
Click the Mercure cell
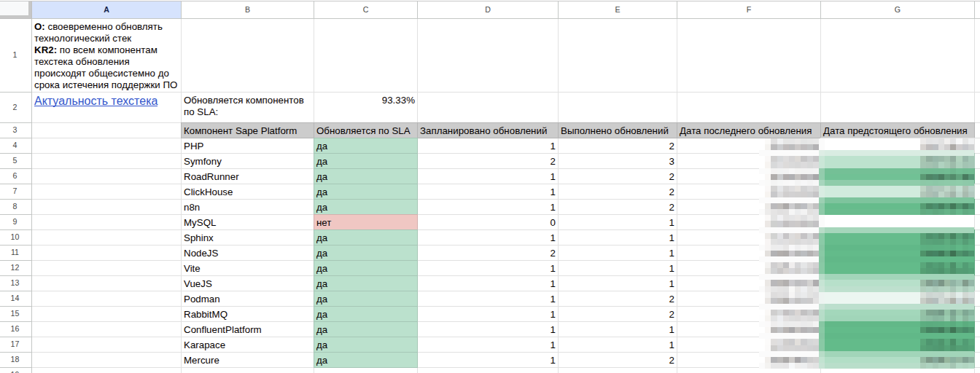(247, 360)
